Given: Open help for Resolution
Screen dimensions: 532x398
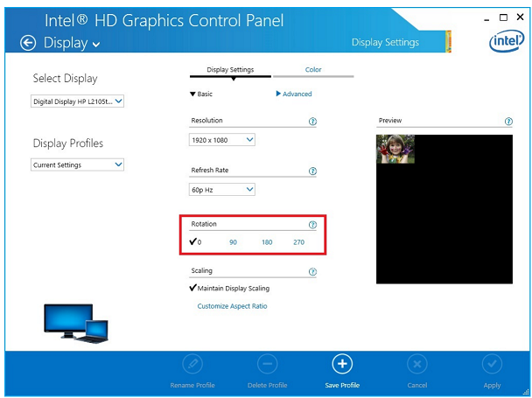Looking at the screenshot, I should coord(312,121).
